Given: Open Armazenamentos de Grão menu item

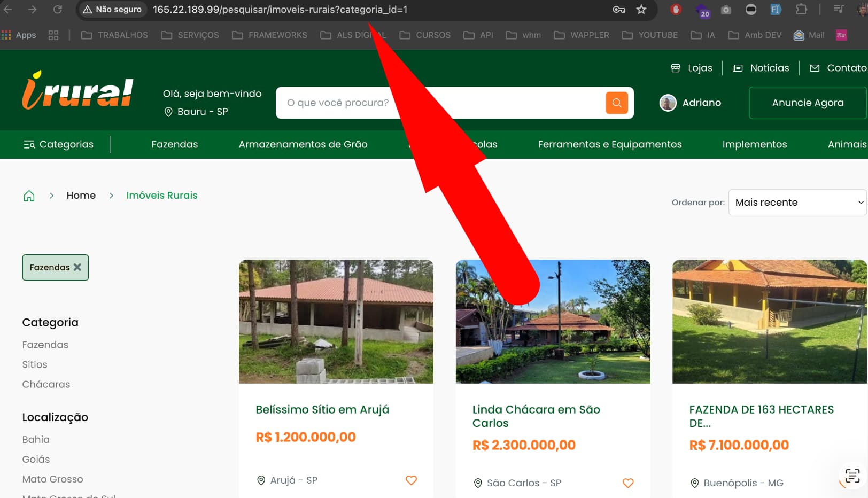Looking at the screenshot, I should click(303, 144).
